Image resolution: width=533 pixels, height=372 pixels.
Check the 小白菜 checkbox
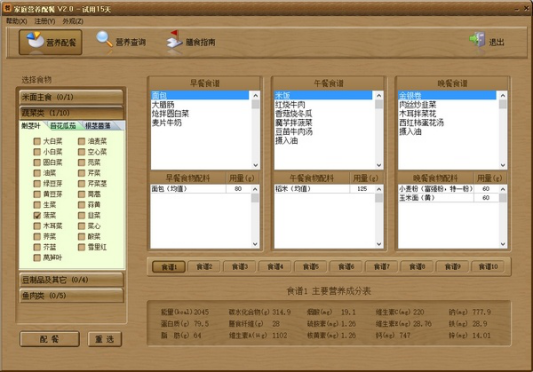37,152
